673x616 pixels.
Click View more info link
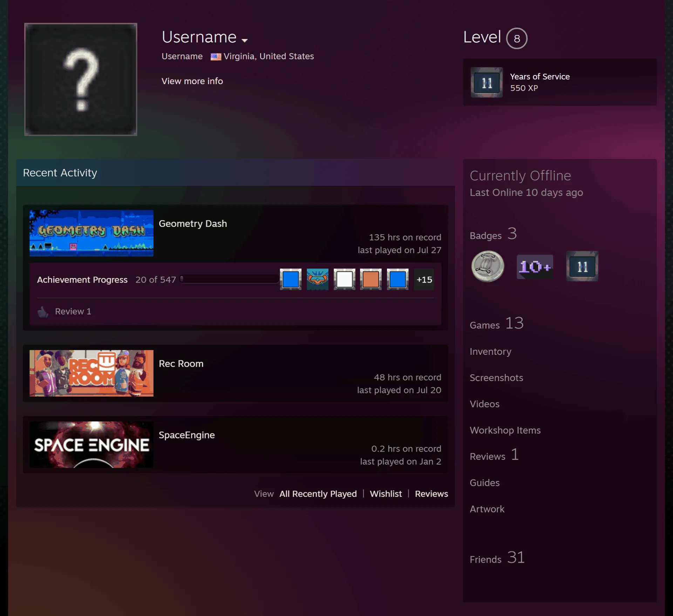click(192, 81)
